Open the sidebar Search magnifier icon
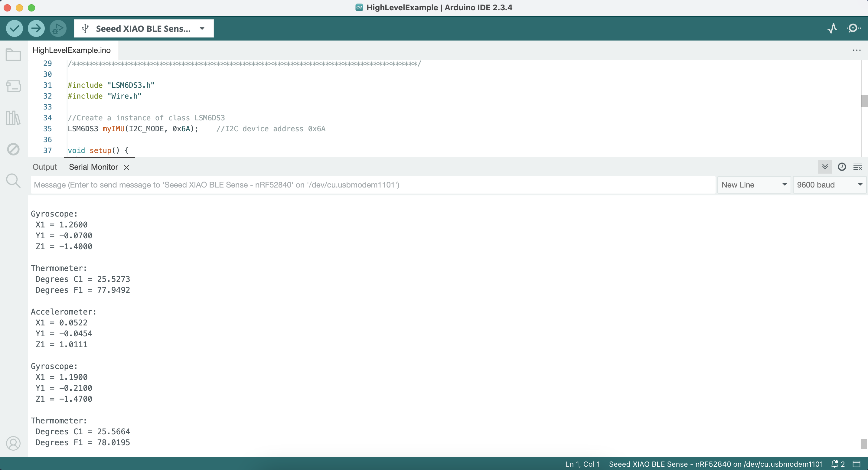Image resolution: width=868 pixels, height=470 pixels. click(13, 181)
